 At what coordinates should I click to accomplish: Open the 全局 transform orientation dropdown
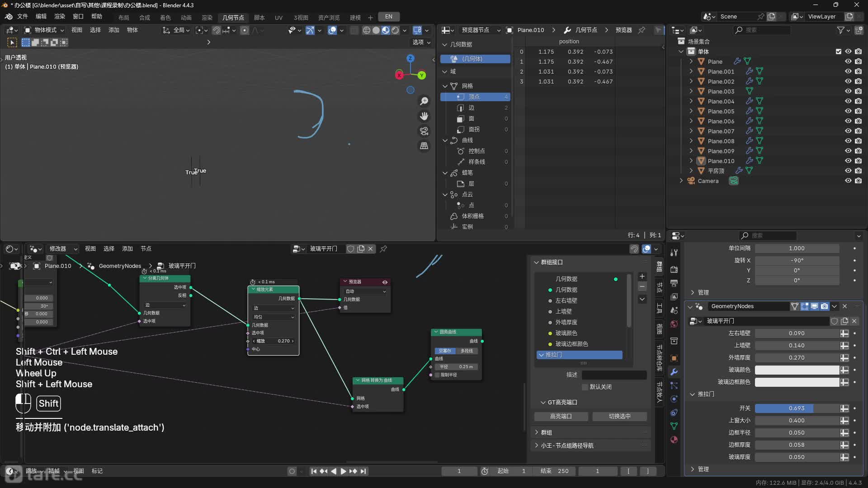coord(177,30)
